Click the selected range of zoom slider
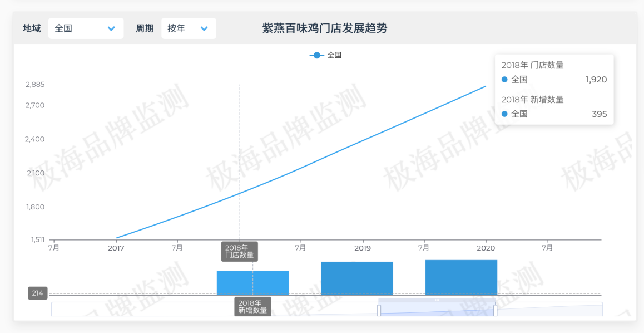Viewport: 644px width, 333px height. click(x=437, y=308)
